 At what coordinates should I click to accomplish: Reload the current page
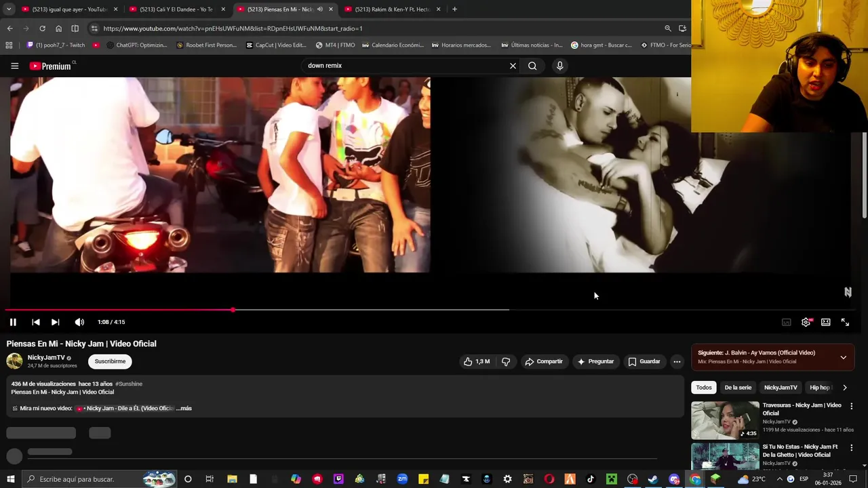pyautogui.click(x=42, y=28)
